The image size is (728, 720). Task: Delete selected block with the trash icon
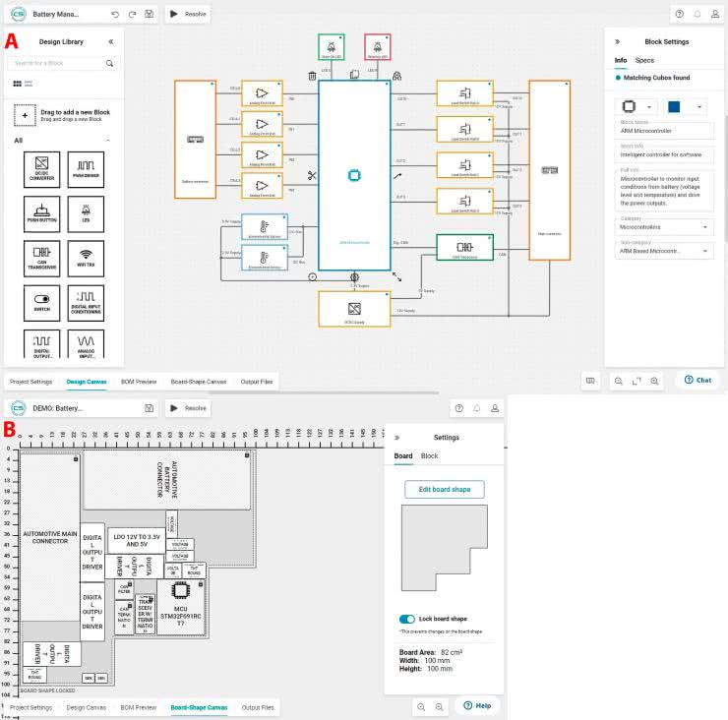point(312,76)
